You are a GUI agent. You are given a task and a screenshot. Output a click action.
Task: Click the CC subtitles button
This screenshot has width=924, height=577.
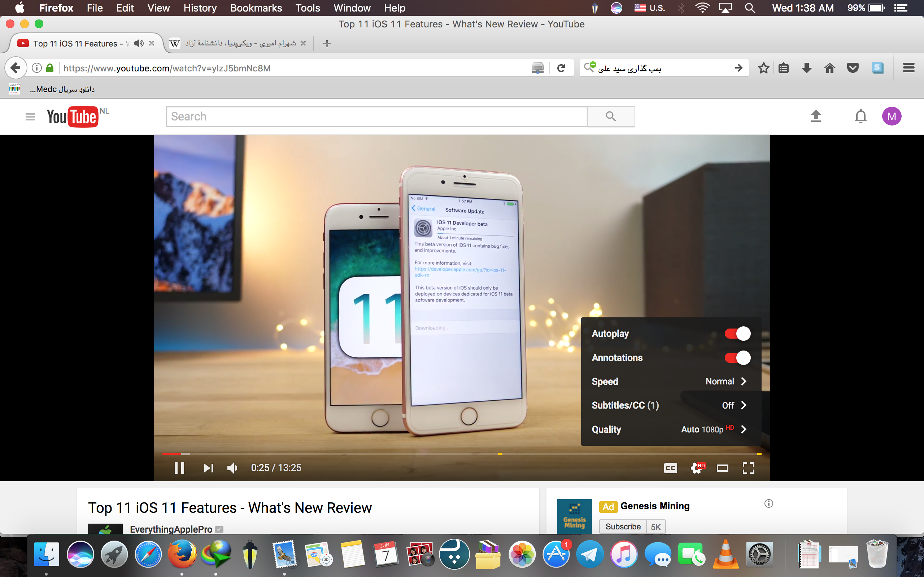pyautogui.click(x=671, y=468)
